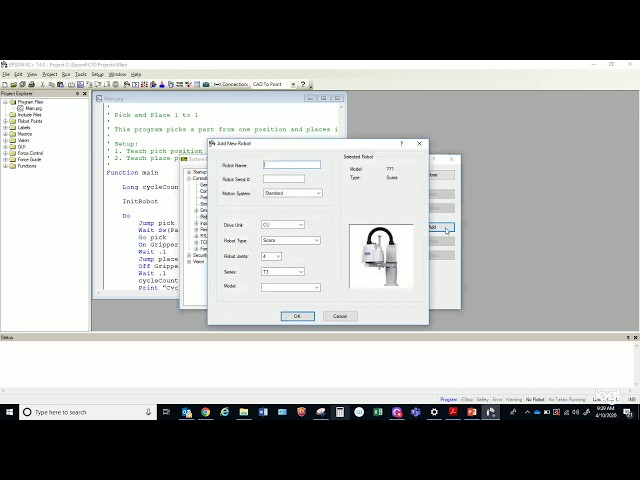The width and height of the screenshot is (640, 480).
Task: Open the Connection dropdown in toolbar
Action: point(293,84)
